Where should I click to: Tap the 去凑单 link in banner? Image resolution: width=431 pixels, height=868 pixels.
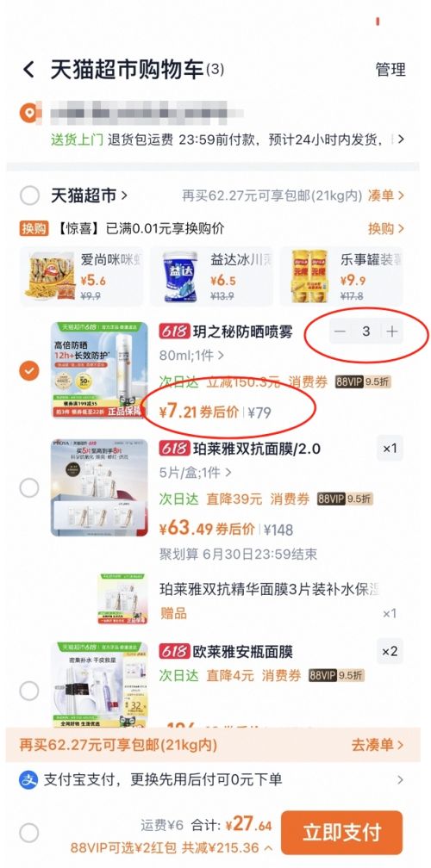[378, 745]
